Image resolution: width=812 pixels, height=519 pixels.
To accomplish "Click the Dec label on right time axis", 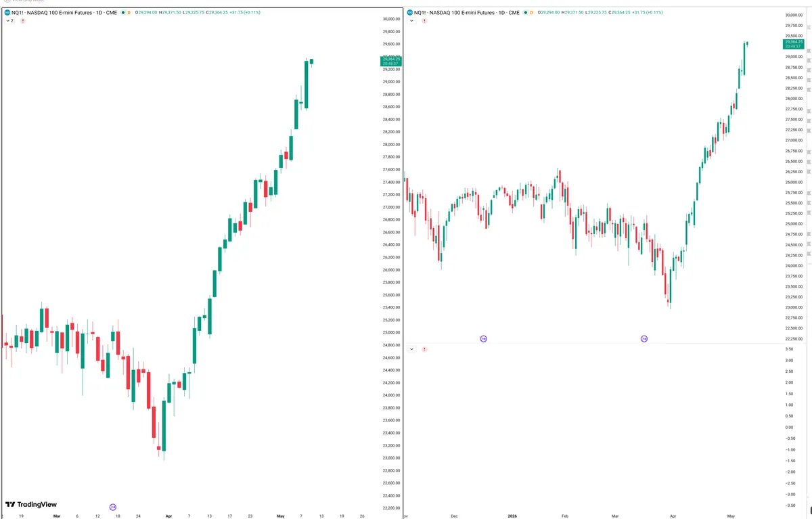I will (x=455, y=516).
